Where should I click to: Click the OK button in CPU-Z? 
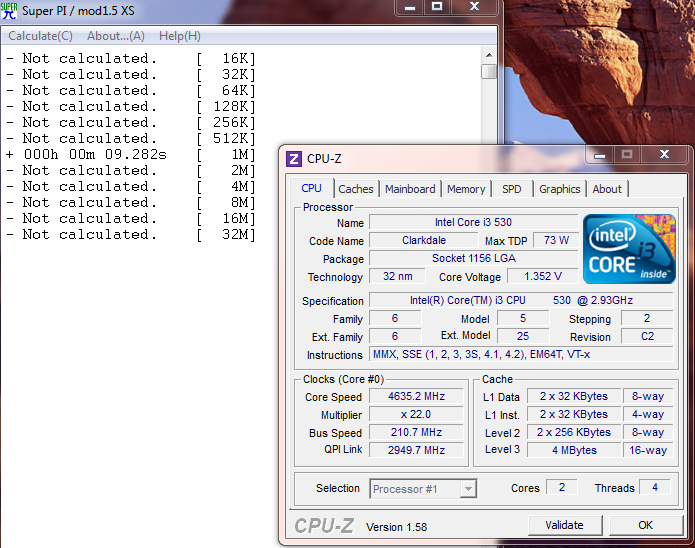click(645, 525)
